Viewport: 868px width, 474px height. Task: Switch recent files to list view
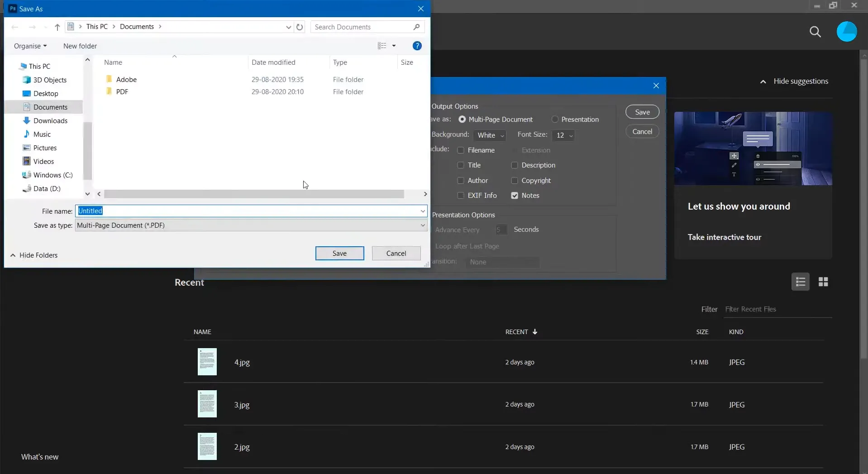[800, 282]
